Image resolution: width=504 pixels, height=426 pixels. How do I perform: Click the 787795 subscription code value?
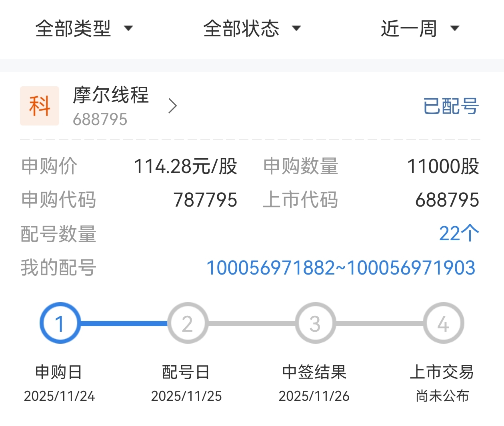click(205, 200)
